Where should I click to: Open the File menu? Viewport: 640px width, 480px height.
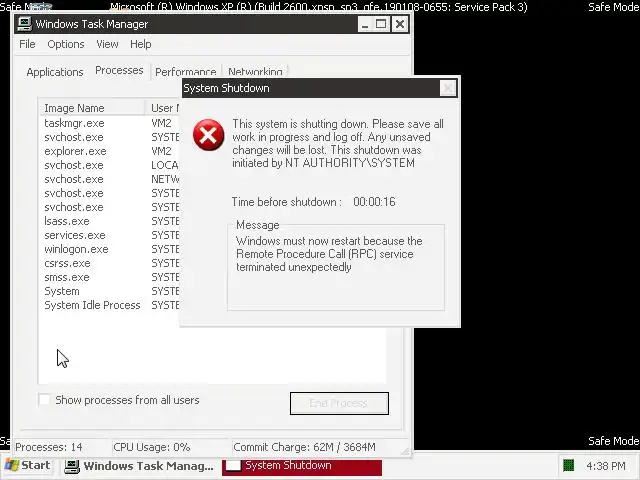[x=27, y=44]
